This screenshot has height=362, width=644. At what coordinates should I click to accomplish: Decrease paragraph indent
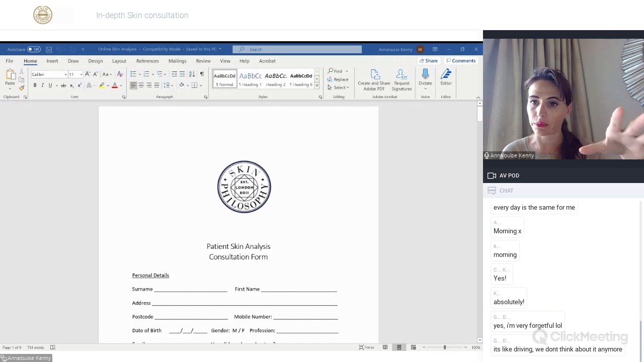(x=174, y=74)
